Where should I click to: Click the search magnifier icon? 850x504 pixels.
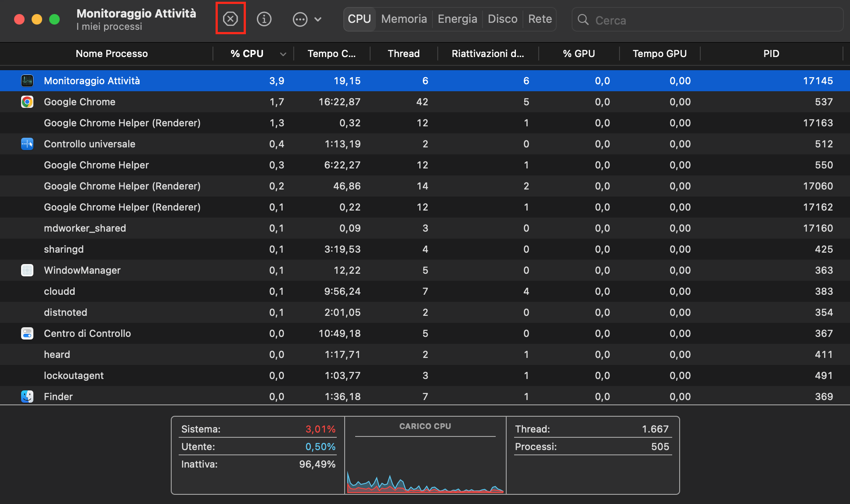tap(583, 20)
